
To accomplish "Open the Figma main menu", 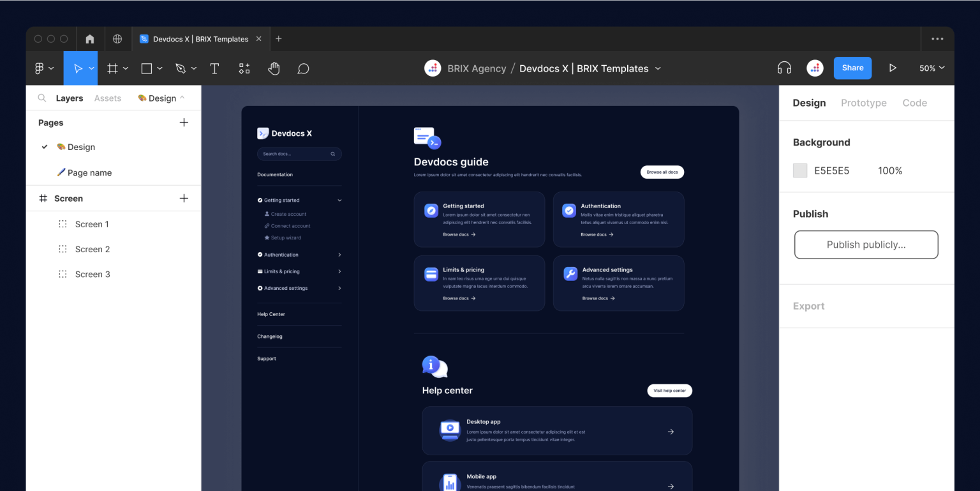I will [x=40, y=68].
